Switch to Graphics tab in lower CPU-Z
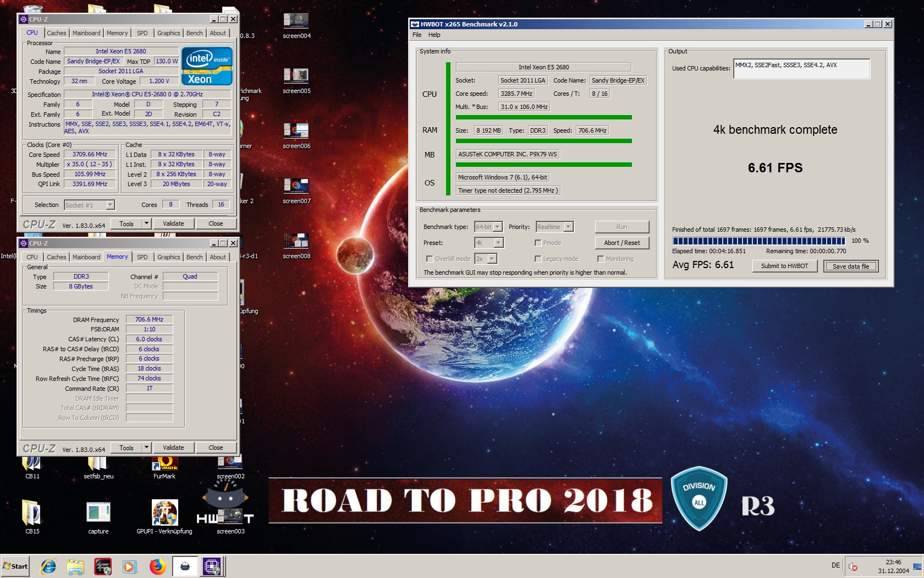This screenshot has width=924, height=578. pos(168,257)
